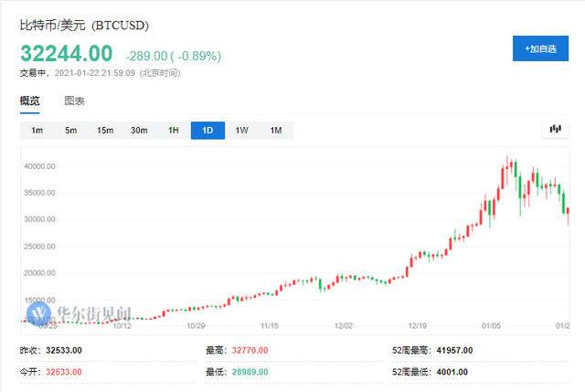The image size is (585, 392).
Task: Add BTCUSD to watchlist with 加自选
Action: click(x=540, y=47)
